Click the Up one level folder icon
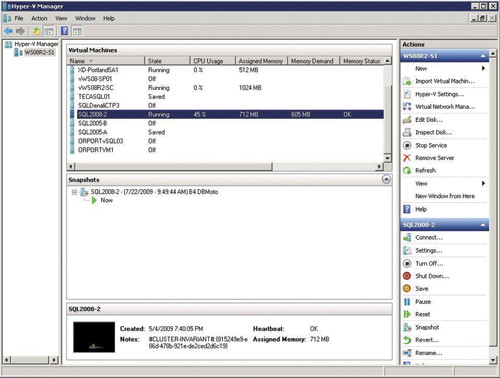The image size is (500, 378). click(36, 31)
